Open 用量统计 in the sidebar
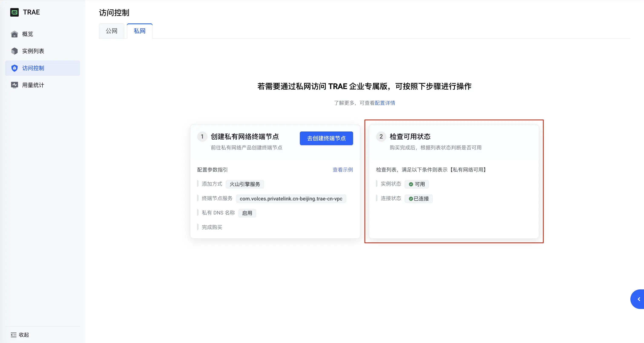The image size is (644, 343). click(x=33, y=85)
